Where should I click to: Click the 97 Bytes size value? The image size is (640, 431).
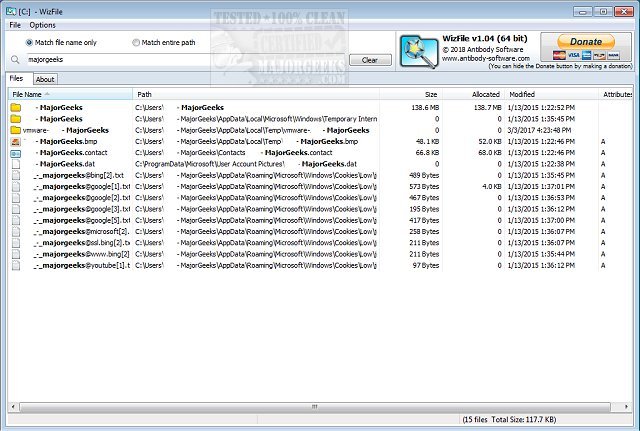(x=426, y=266)
